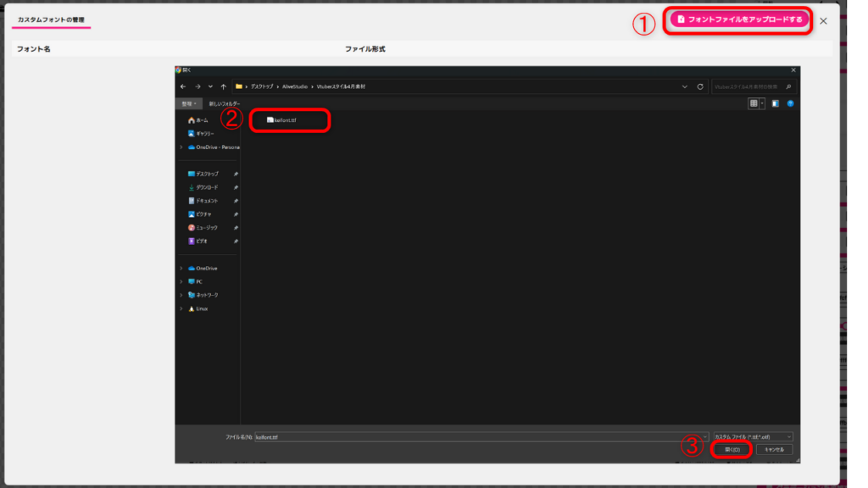Select the lower OneDrive tree entry

203,269
